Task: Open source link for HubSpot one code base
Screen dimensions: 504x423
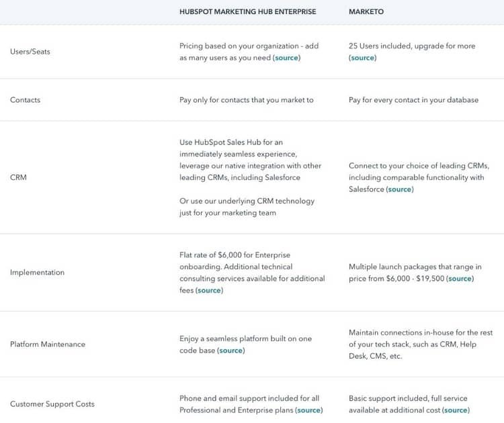Action: tap(230, 350)
